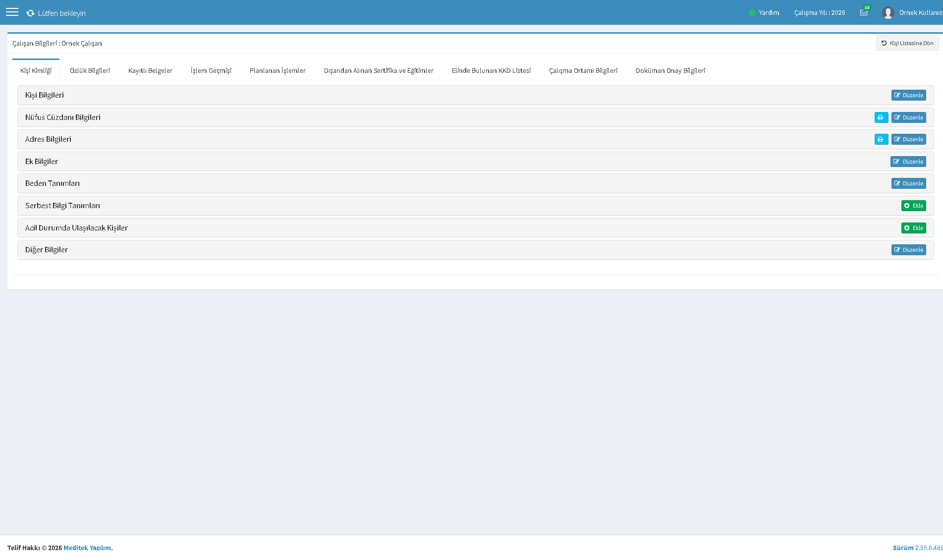The image size is (943, 560).
Task: Edit Beden Tanımları section
Action: tap(908, 183)
